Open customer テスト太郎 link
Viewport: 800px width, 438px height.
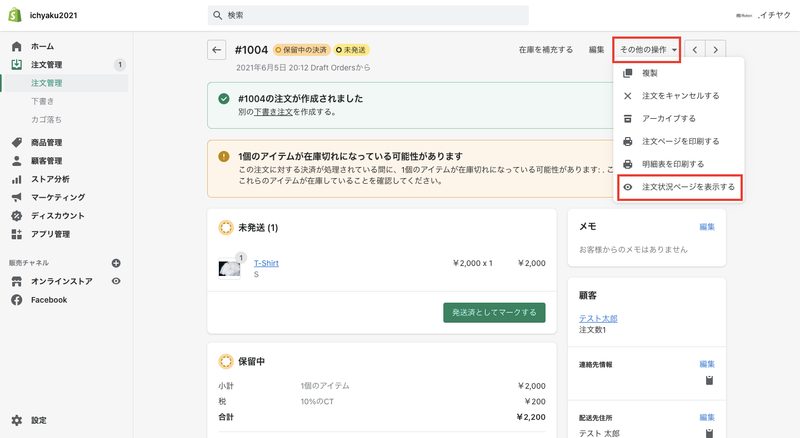pos(598,319)
